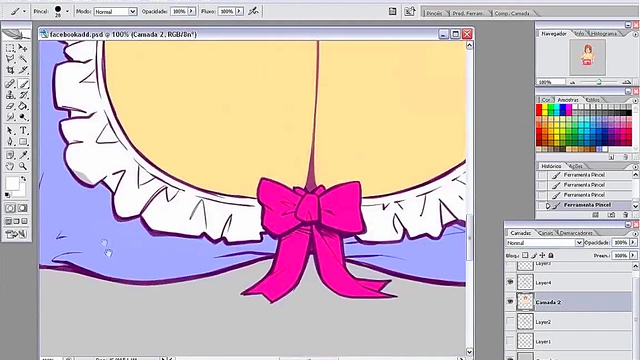
Task: Click the navigator zoom slider handle
Action: tap(599, 82)
